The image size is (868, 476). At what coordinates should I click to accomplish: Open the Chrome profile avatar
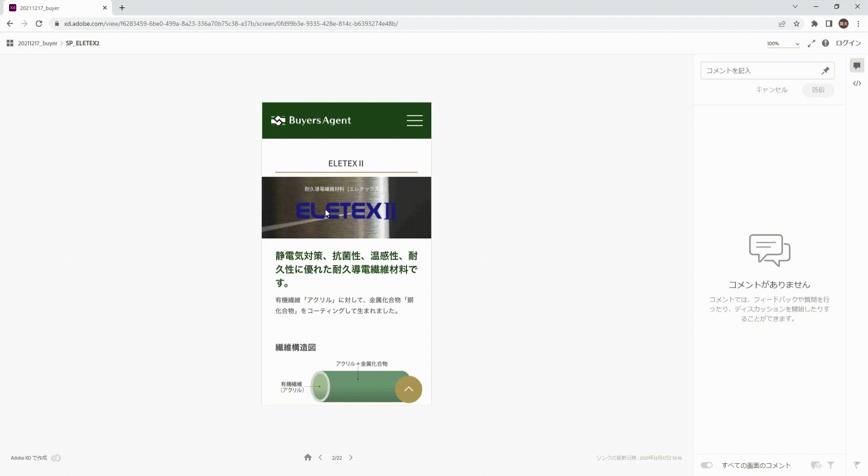pyautogui.click(x=844, y=24)
